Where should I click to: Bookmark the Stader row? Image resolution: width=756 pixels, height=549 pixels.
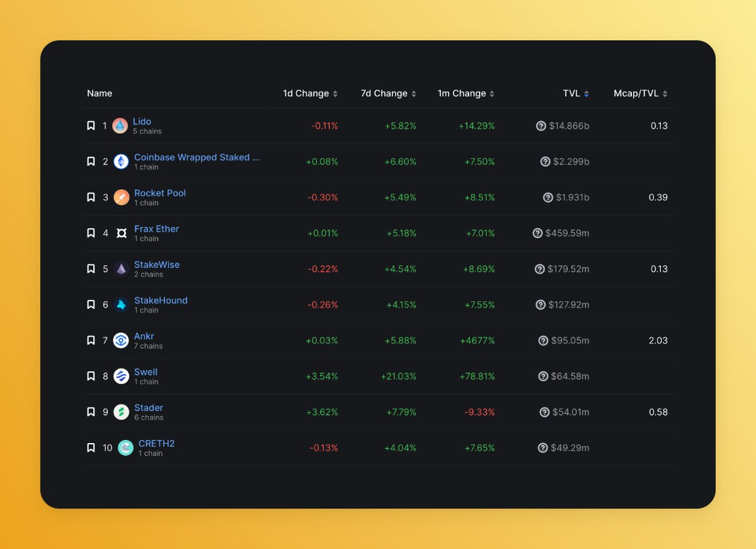91,412
